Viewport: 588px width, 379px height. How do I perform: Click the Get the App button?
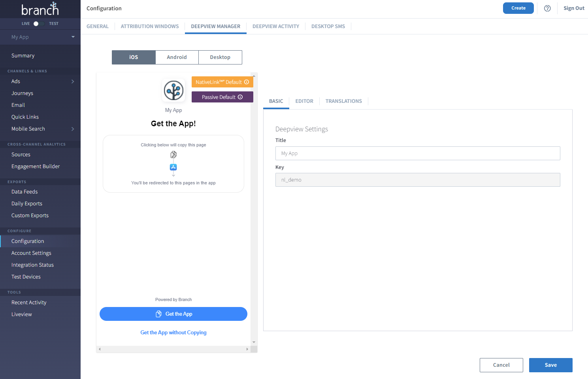[173, 314]
